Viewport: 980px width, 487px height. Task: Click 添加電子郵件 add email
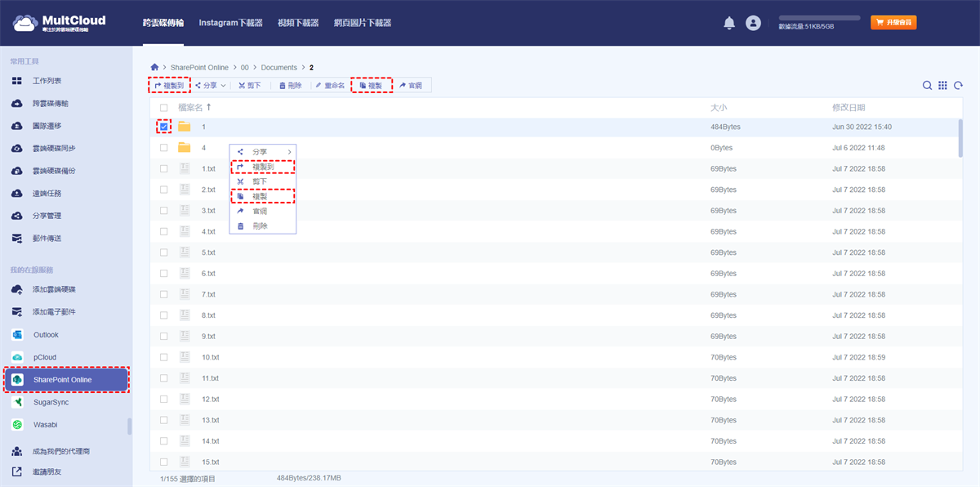(54, 312)
